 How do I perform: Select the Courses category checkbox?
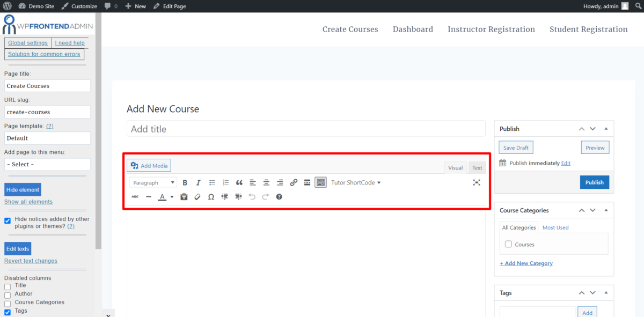pyautogui.click(x=508, y=244)
